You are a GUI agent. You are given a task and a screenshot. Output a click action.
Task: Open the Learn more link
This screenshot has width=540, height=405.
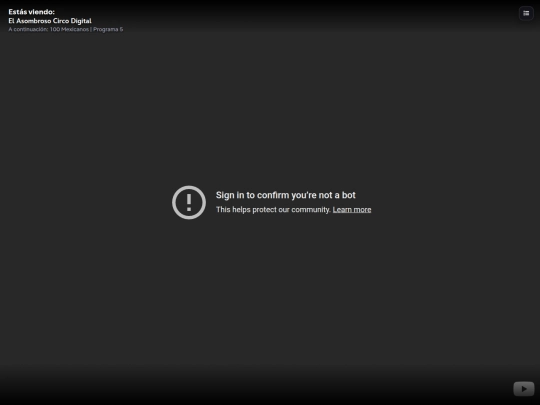click(352, 210)
